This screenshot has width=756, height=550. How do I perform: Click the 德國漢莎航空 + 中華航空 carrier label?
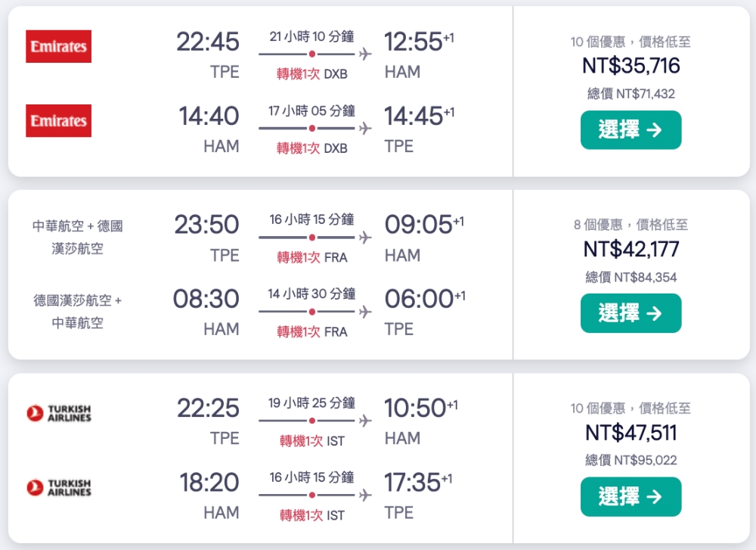[x=78, y=311]
